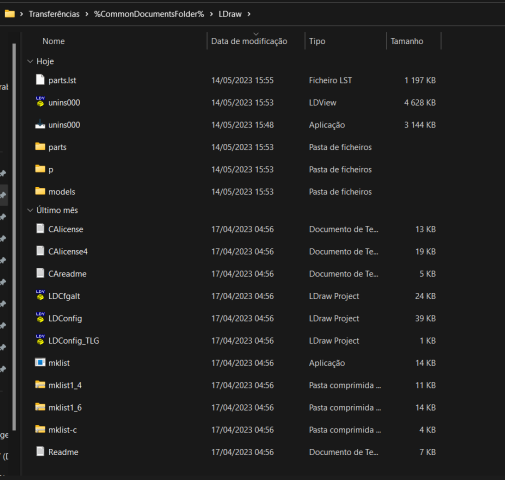The height and width of the screenshot is (480, 505).
Task: Click the mklist-c file name
Action: click(x=63, y=430)
